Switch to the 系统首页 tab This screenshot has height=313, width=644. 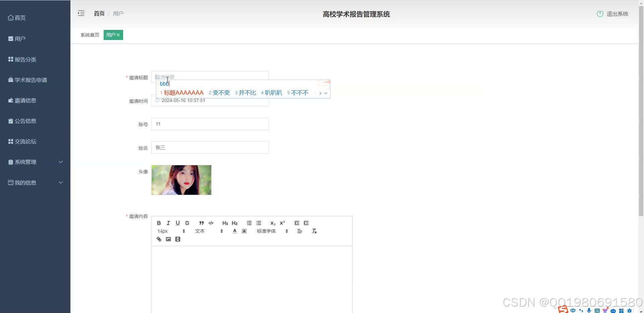(89, 35)
